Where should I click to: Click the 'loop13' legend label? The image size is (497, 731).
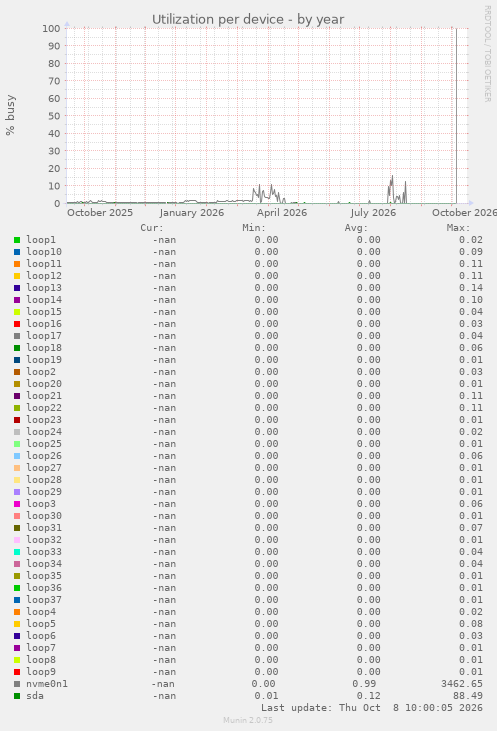pos(44,288)
